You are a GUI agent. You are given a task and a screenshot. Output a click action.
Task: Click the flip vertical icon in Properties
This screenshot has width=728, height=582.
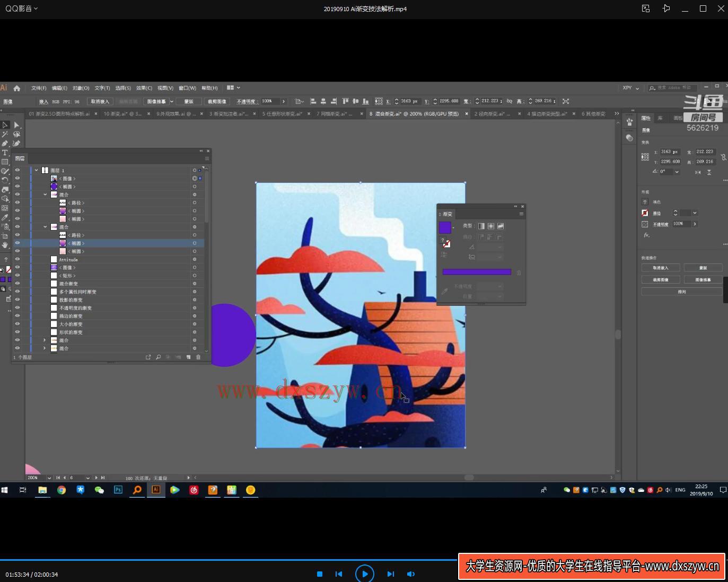coord(709,172)
